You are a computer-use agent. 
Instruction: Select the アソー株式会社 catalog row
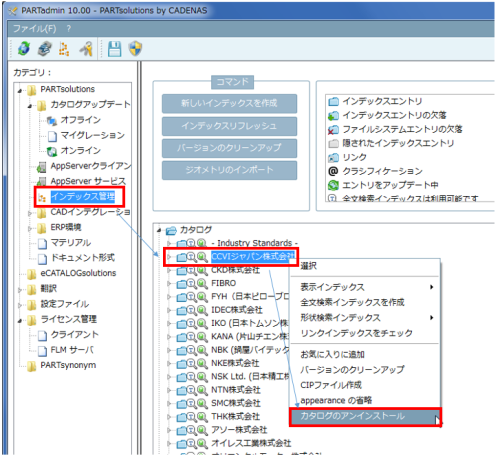tap(239, 430)
